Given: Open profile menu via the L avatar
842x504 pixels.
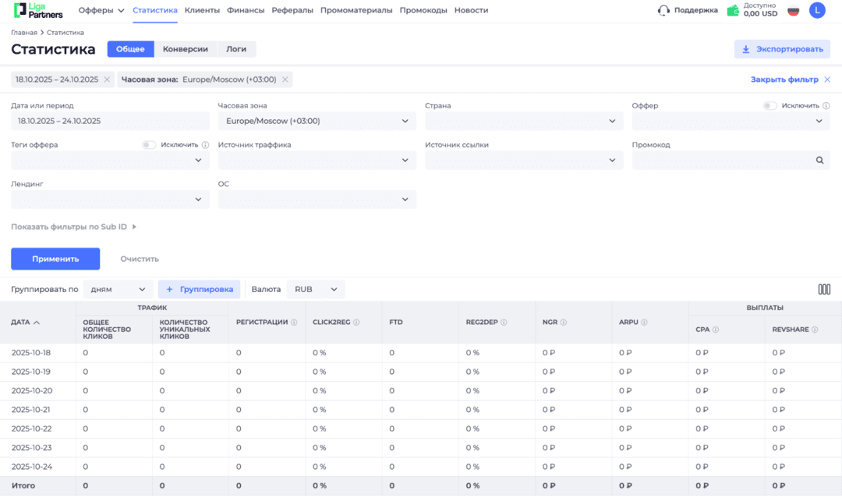Looking at the screenshot, I should [817, 10].
